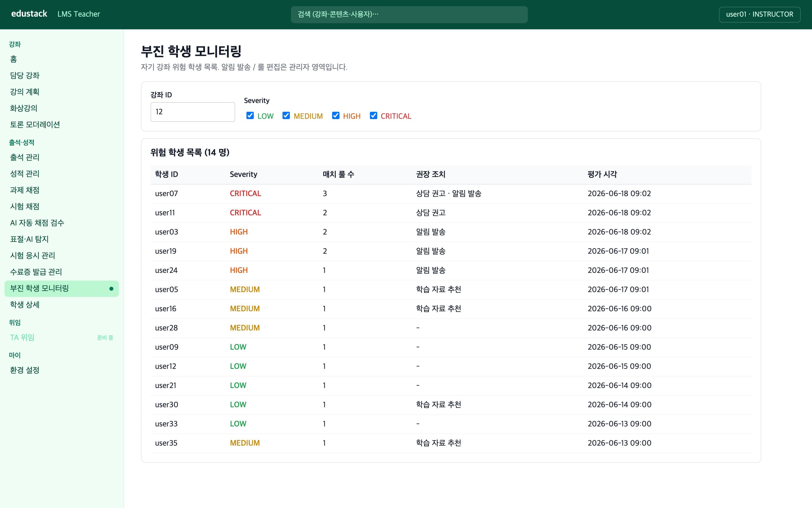
Task: Click user07's 상담 권고 · 알림 발송 action
Action: click(449, 194)
